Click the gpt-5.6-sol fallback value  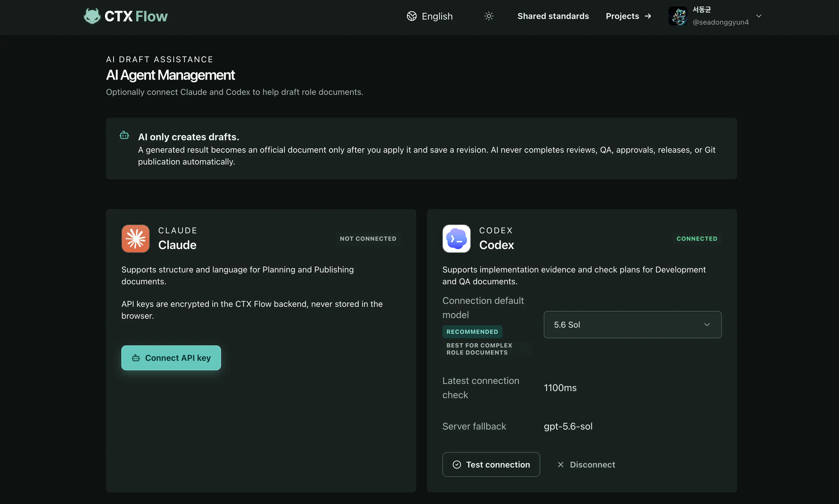568,426
